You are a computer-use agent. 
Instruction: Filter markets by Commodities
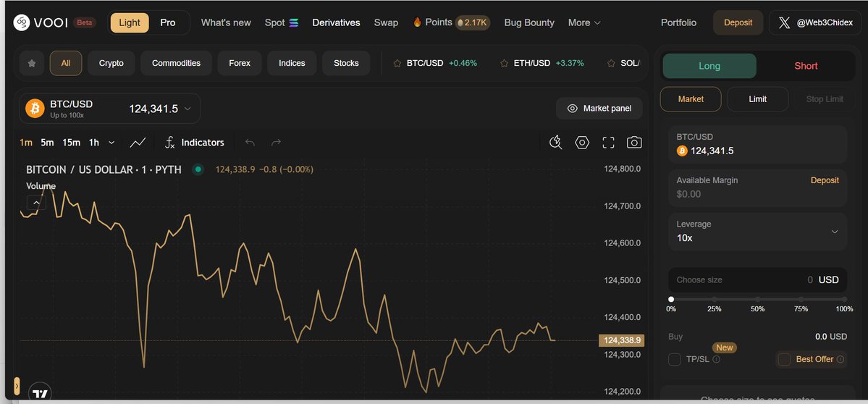pos(176,63)
